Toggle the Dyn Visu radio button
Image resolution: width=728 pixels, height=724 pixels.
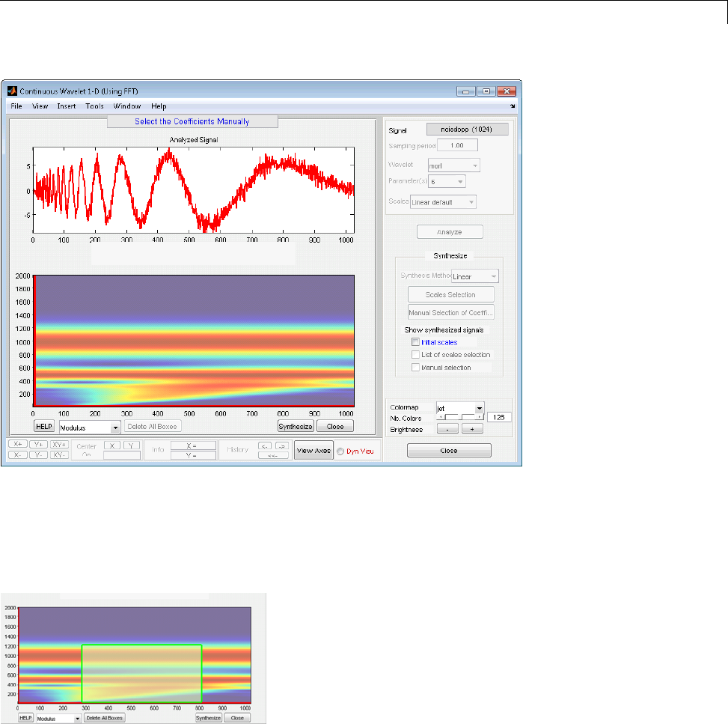(x=340, y=451)
